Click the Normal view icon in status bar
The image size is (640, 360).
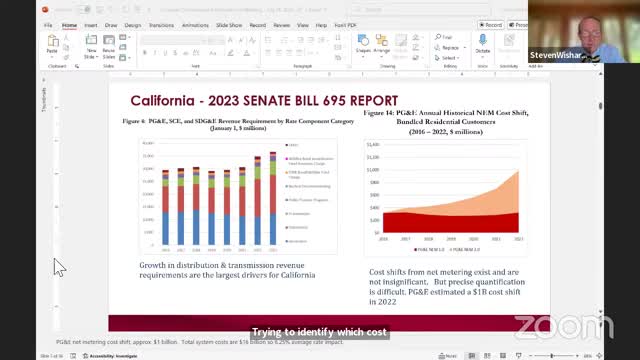pos(471,356)
